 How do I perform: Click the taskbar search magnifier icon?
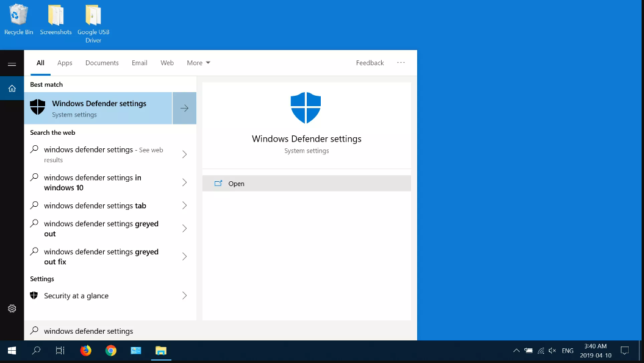pyautogui.click(x=36, y=351)
